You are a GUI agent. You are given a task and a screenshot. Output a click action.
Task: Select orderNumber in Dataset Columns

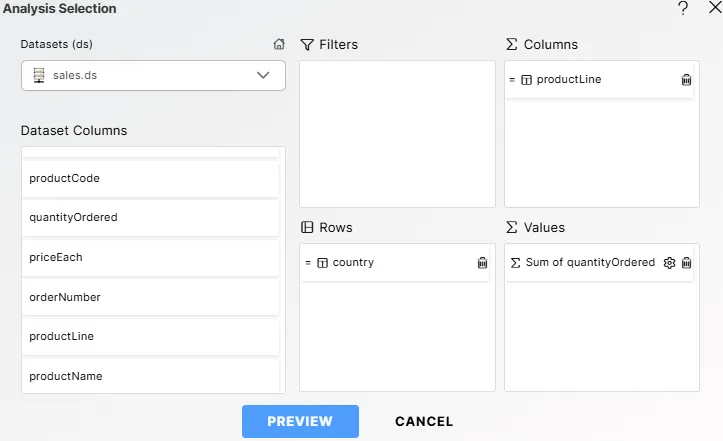[150, 297]
